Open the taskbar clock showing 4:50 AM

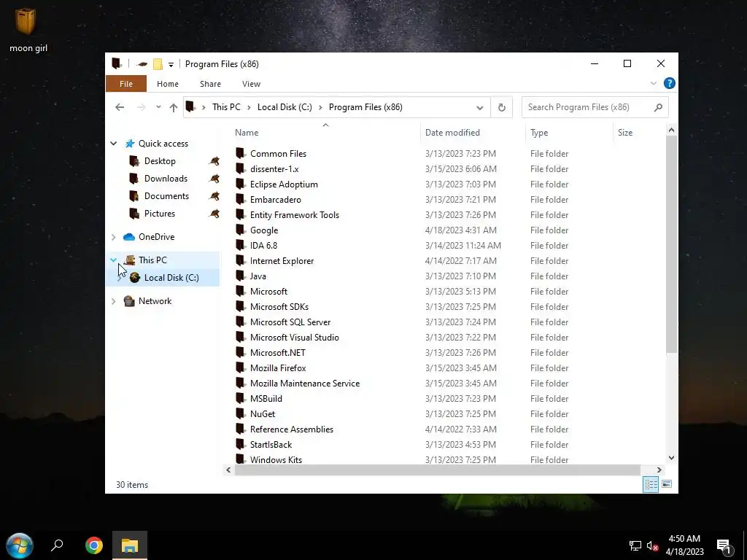(x=684, y=545)
